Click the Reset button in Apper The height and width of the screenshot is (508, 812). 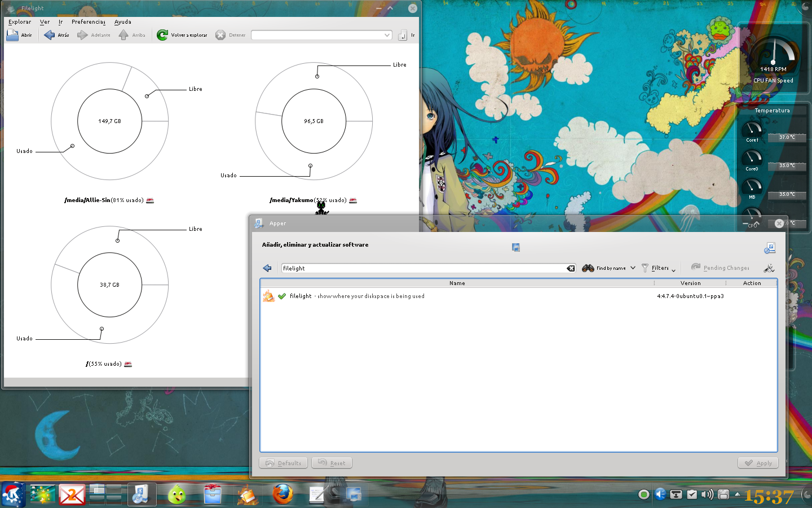pos(332,462)
